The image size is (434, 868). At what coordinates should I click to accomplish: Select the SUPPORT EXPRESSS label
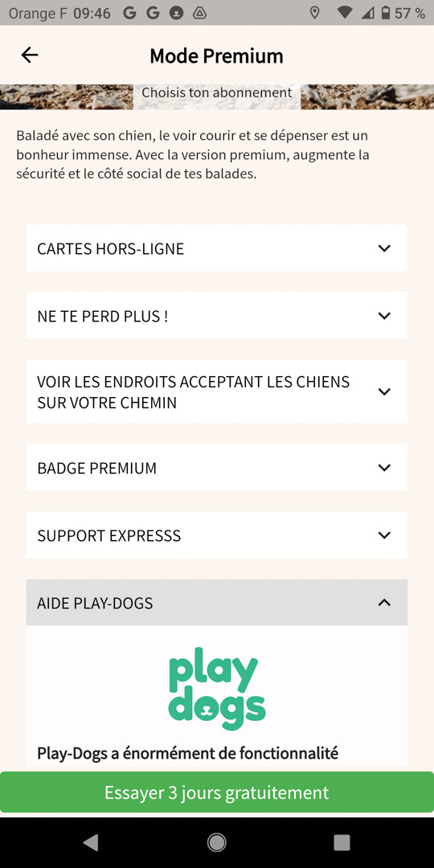[x=109, y=535]
